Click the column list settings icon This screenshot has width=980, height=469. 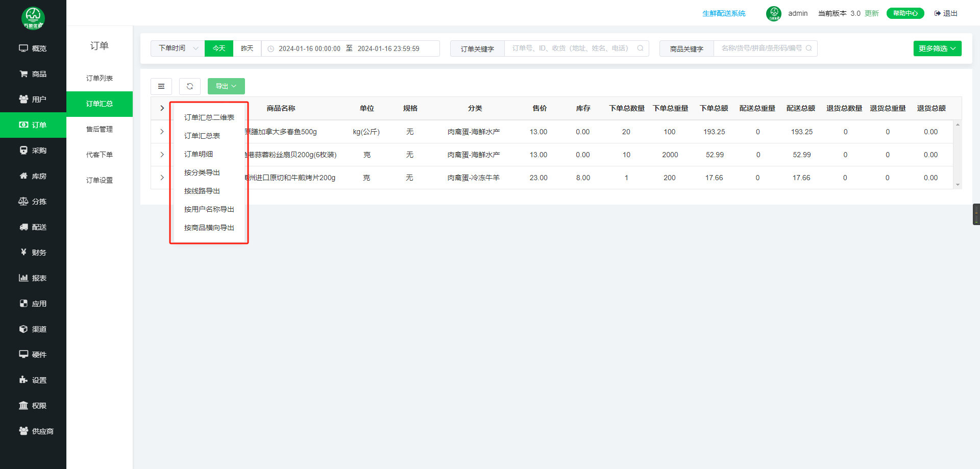point(161,86)
